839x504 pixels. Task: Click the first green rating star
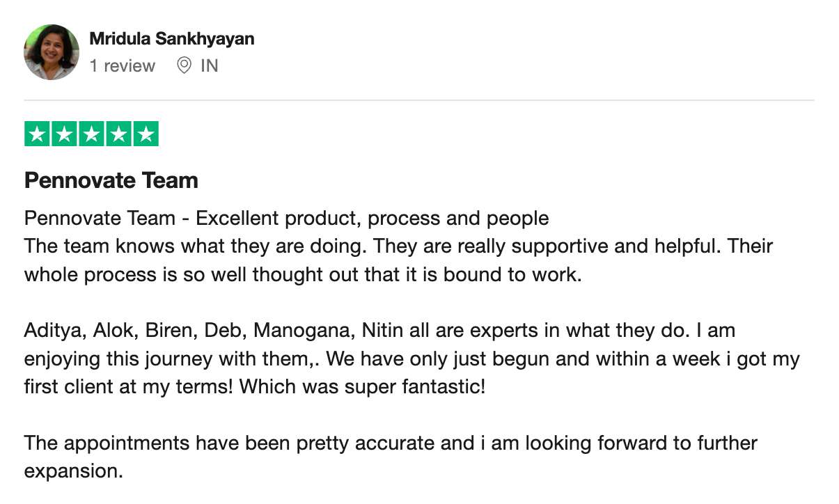[38, 134]
